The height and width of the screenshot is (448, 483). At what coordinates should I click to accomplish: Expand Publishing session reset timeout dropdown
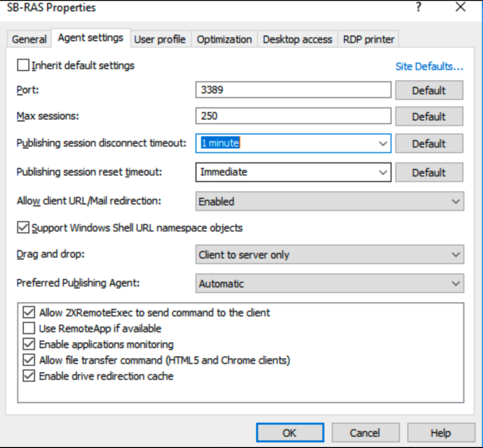click(384, 172)
